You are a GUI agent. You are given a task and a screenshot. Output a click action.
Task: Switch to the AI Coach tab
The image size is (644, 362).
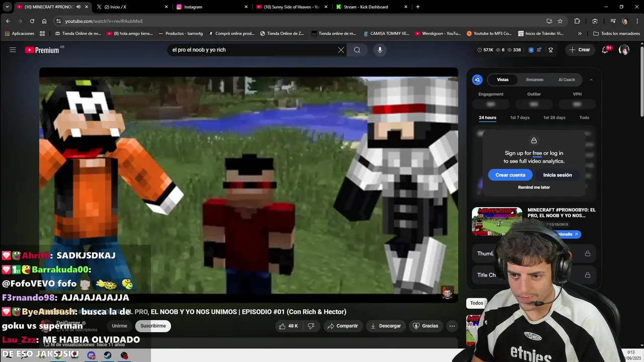(567, 79)
